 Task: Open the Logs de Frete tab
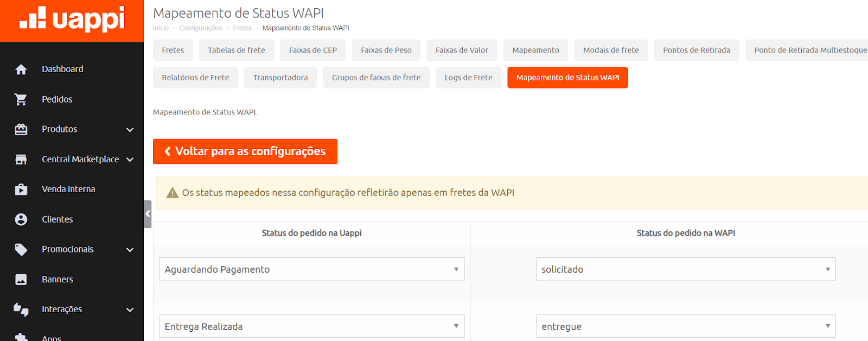coord(469,78)
